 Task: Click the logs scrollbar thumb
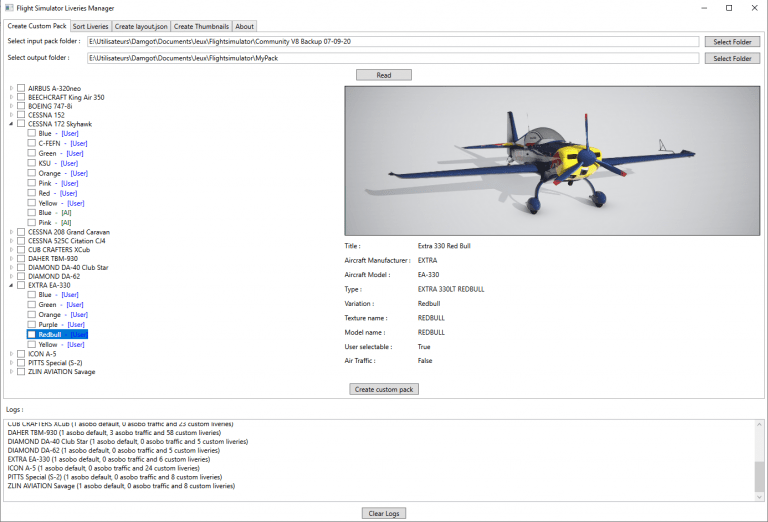coord(759,476)
